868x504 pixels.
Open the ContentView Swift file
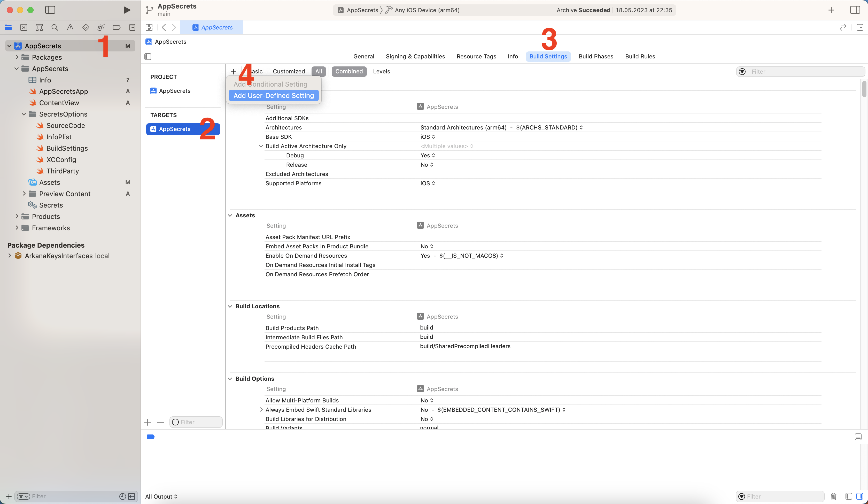click(x=59, y=103)
